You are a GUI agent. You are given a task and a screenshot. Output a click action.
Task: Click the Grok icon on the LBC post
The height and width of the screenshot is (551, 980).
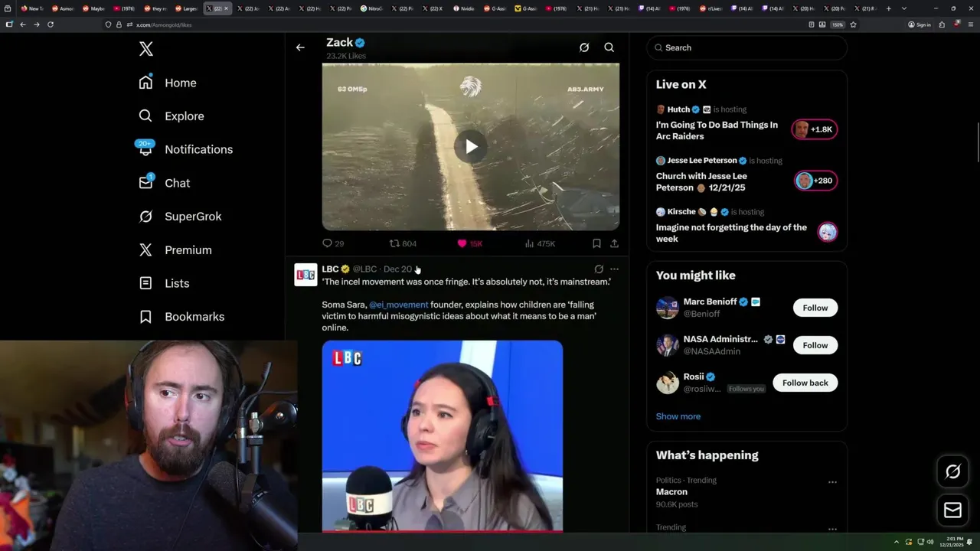point(599,269)
